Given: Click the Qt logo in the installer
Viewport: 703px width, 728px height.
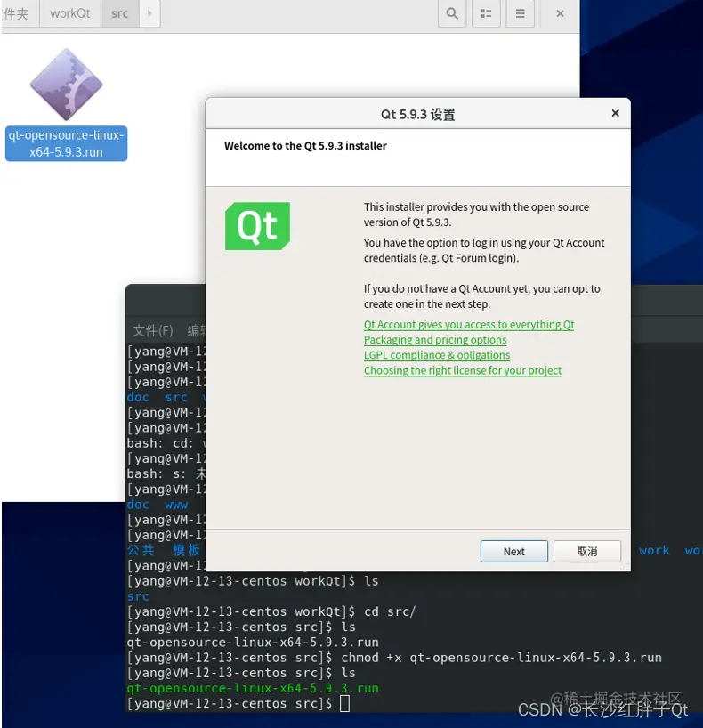Looking at the screenshot, I should point(258,226).
